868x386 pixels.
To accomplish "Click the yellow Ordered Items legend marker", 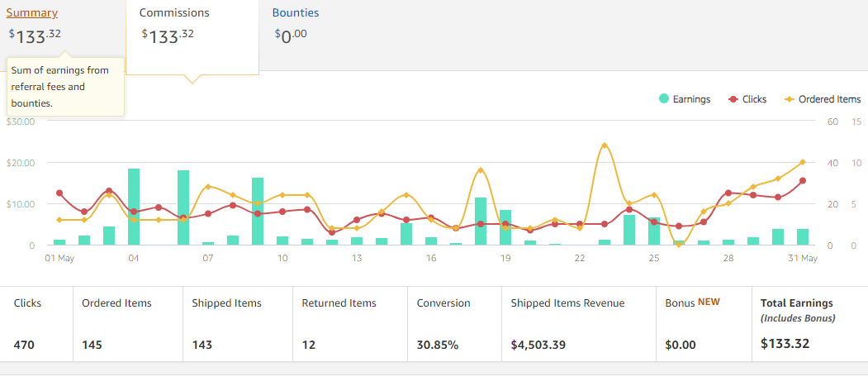I will [790, 99].
